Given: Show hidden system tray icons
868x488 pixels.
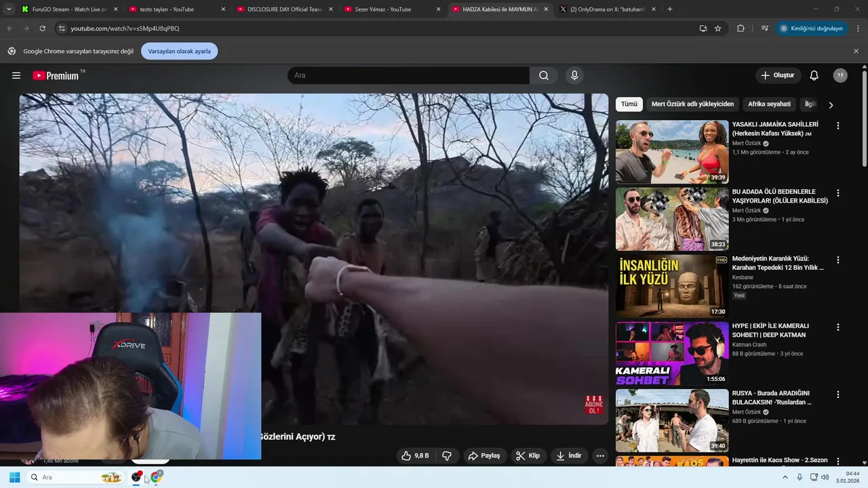Looking at the screenshot, I should [x=785, y=477].
